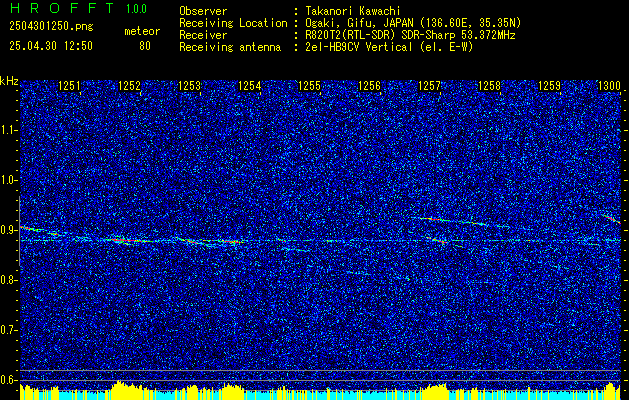Click the meteor label
This screenshot has height=400, width=629.
[x=142, y=31]
